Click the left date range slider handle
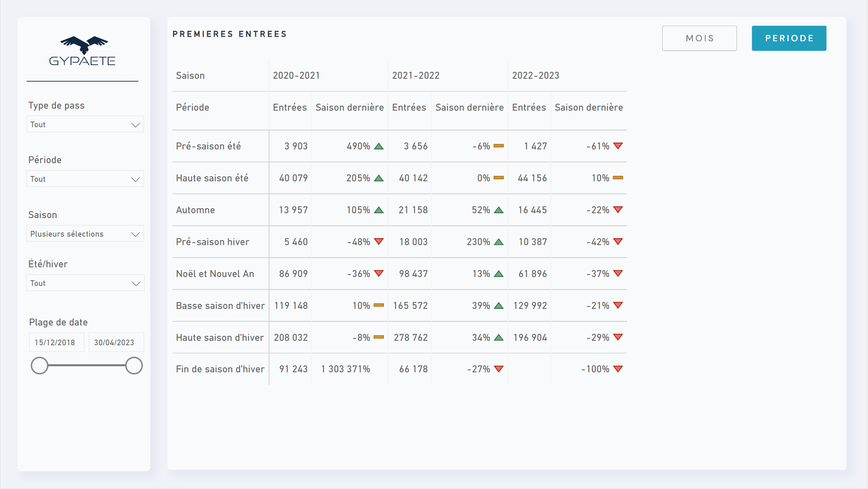This screenshot has height=489, width=868. pos(40,365)
